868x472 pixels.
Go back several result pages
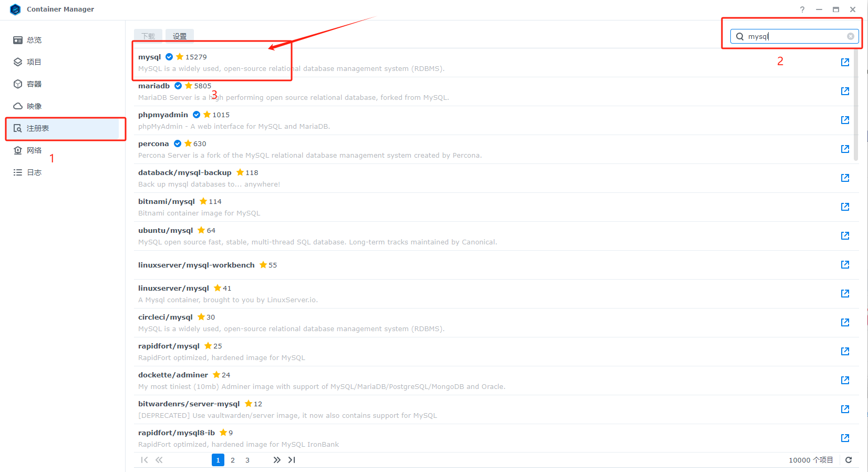click(159, 460)
